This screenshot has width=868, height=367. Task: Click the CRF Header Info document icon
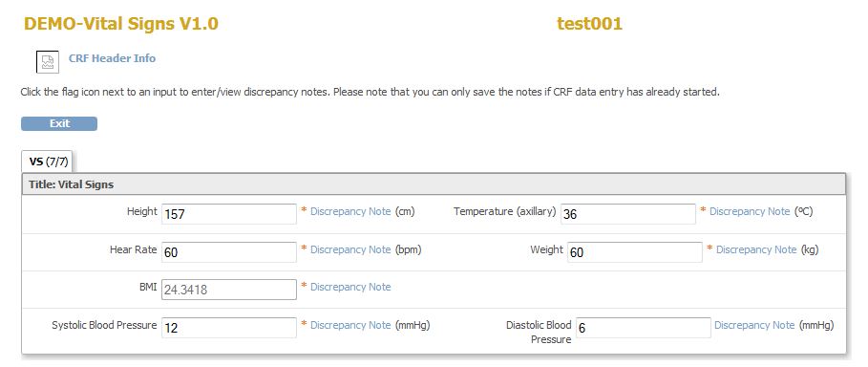click(48, 61)
